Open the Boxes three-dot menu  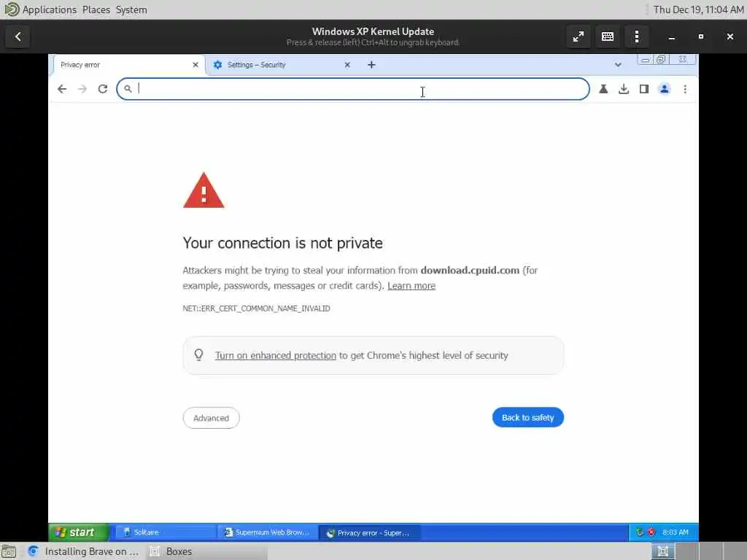(636, 36)
